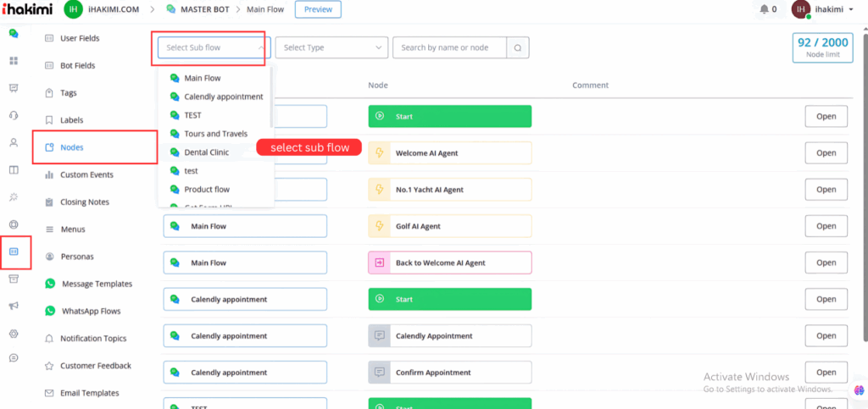
Task: Click the headset support icon in sidebar
Action: 14,115
